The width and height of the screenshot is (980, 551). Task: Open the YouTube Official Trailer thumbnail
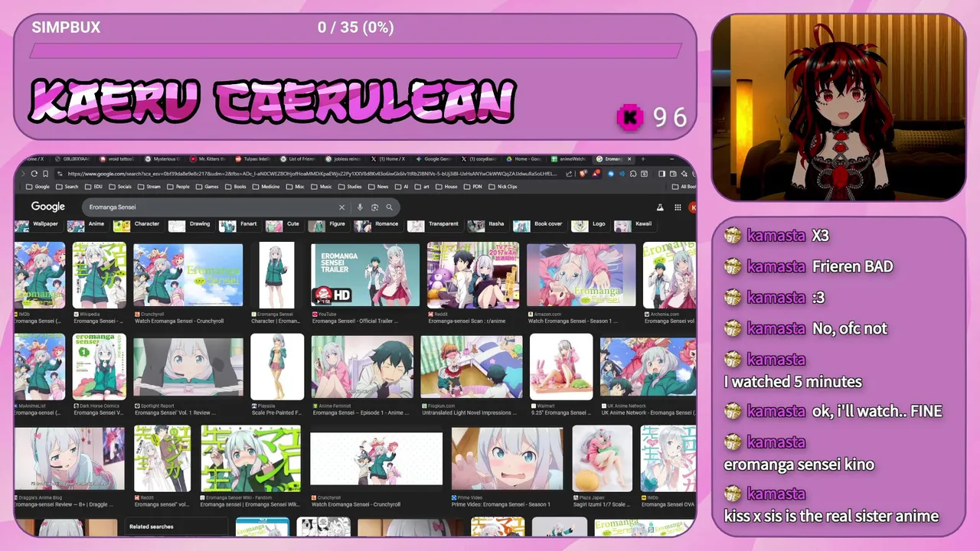(365, 275)
